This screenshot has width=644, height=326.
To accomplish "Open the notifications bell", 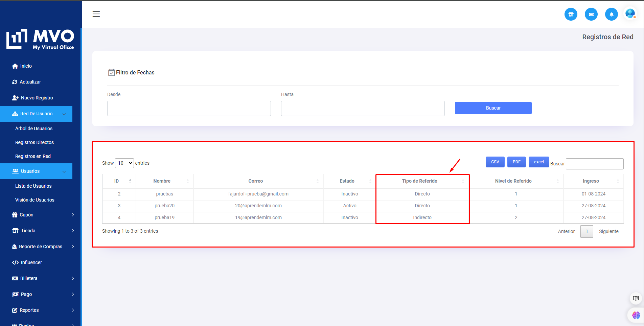I will coord(611,14).
